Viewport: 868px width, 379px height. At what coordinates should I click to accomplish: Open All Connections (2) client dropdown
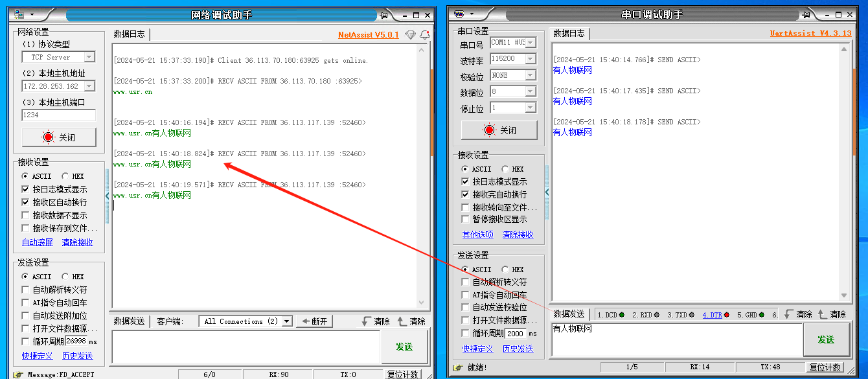point(287,321)
